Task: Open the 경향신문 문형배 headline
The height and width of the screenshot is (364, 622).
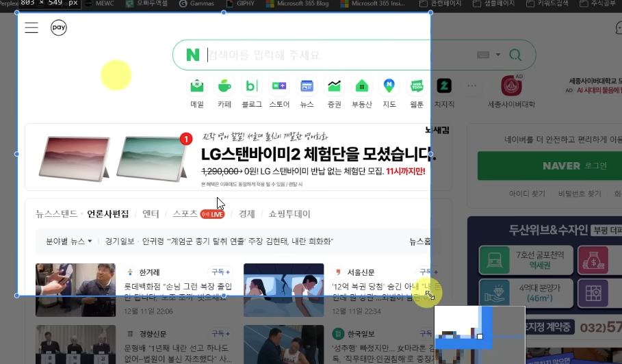Action: (x=178, y=353)
